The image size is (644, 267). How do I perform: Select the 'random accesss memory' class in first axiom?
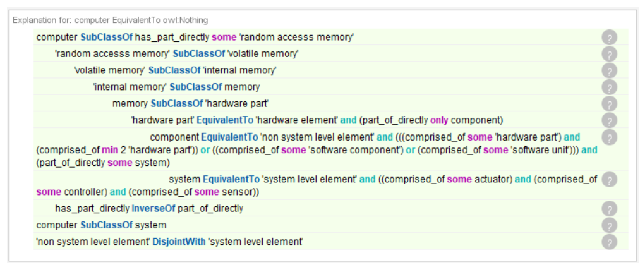point(296,37)
